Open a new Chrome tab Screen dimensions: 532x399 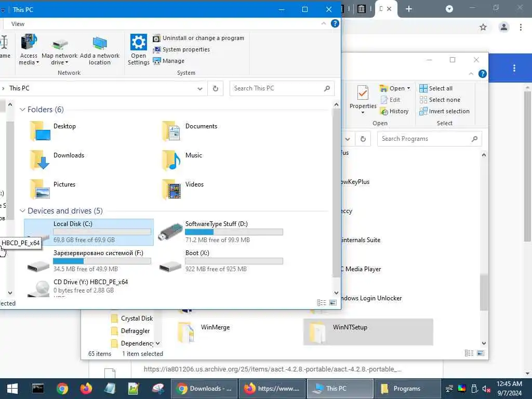click(x=408, y=9)
